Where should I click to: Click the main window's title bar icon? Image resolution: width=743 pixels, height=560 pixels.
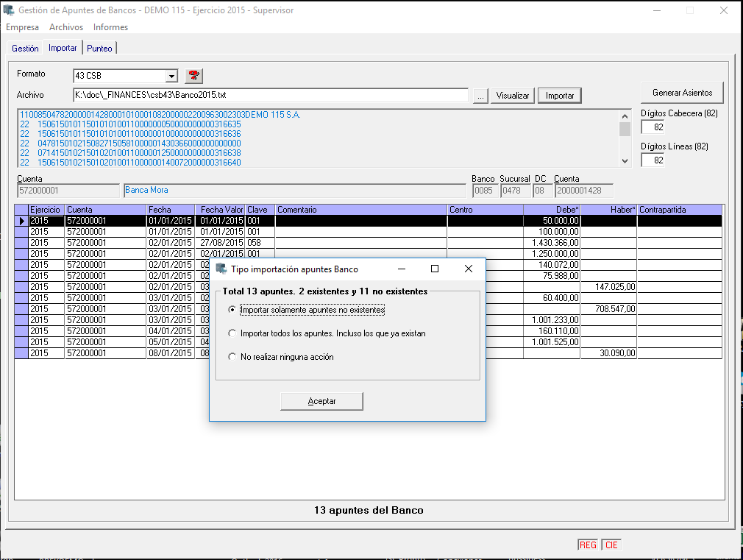click(x=9, y=10)
